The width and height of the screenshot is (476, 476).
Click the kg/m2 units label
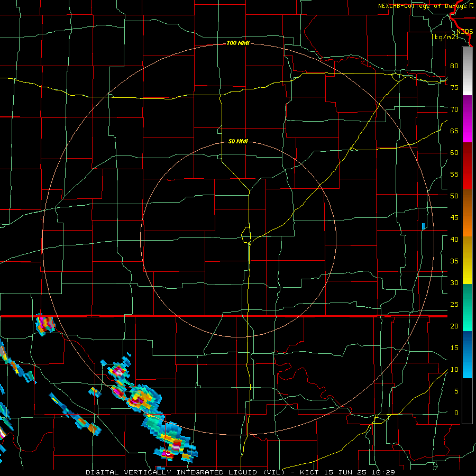point(445,37)
